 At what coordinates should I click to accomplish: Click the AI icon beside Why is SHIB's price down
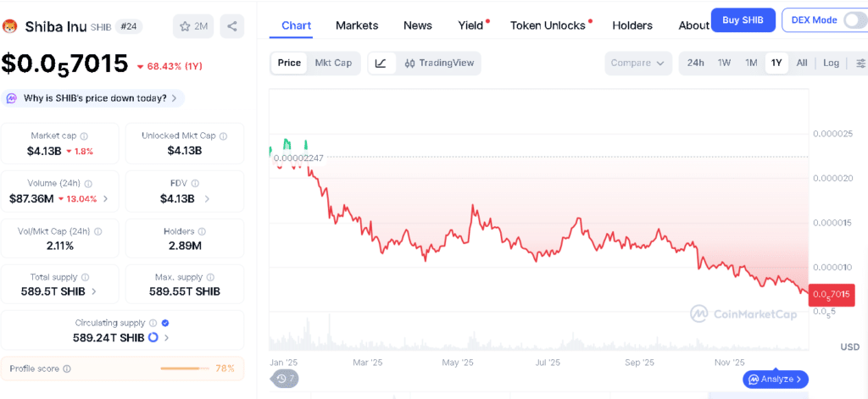12,98
